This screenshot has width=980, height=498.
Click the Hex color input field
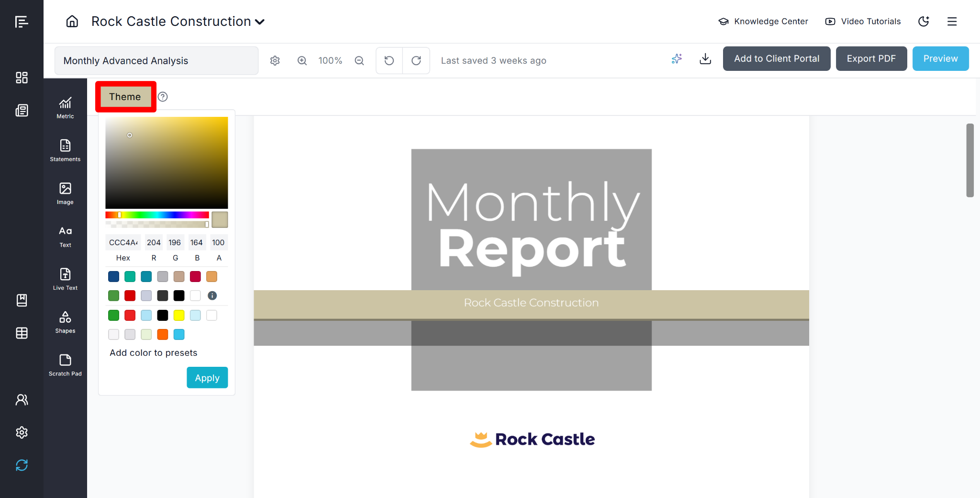[x=123, y=243]
